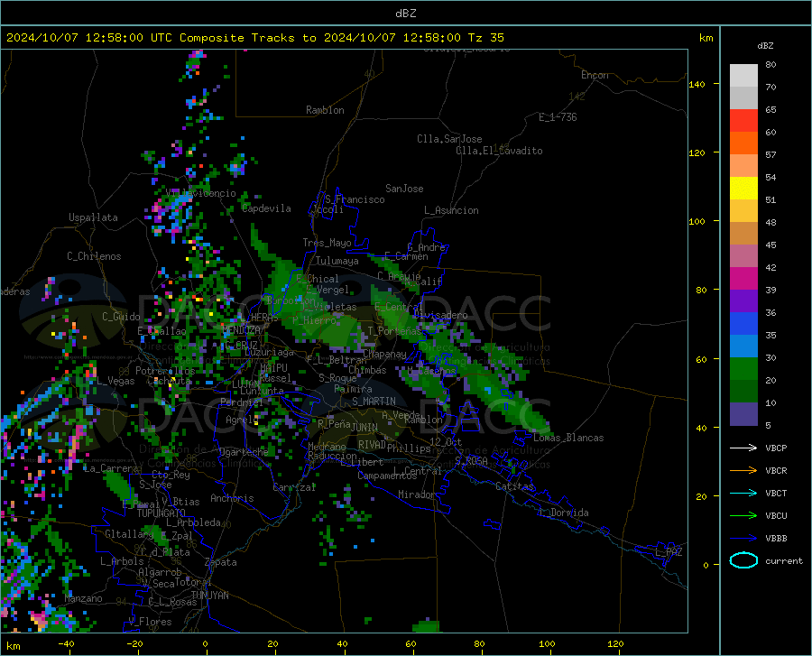This screenshot has height=656, width=812.
Task: Click the 120 km tick on the horizontal axis
Action: (x=615, y=644)
